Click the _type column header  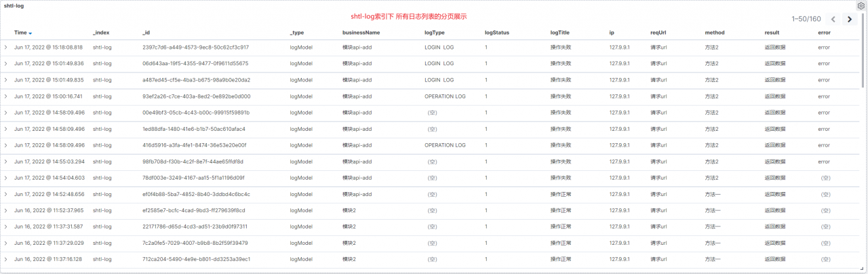pyautogui.click(x=297, y=33)
